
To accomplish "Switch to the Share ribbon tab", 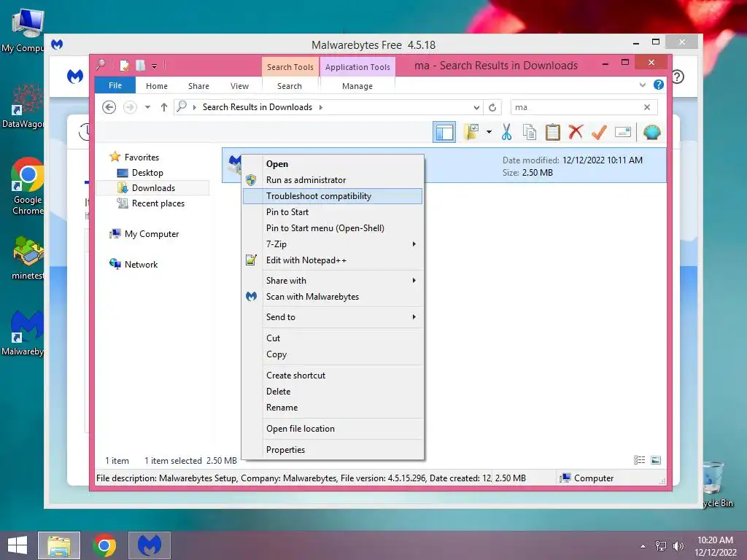I will coord(198,86).
